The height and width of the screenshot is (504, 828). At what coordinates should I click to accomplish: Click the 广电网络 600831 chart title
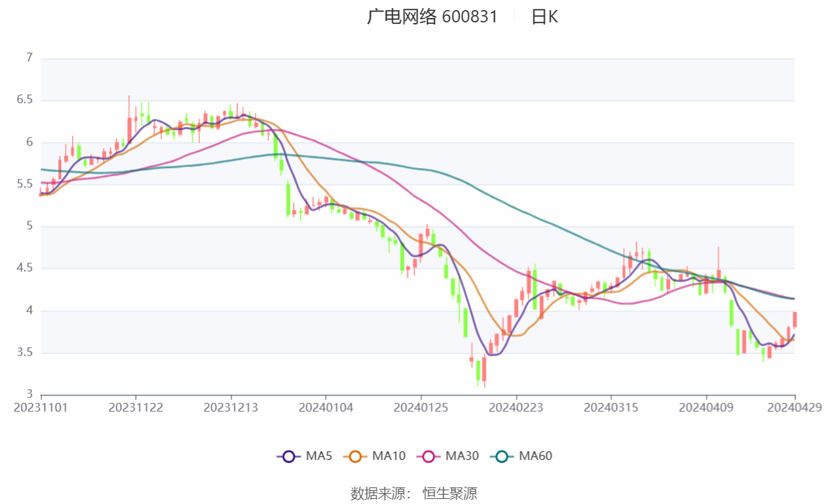432,17
